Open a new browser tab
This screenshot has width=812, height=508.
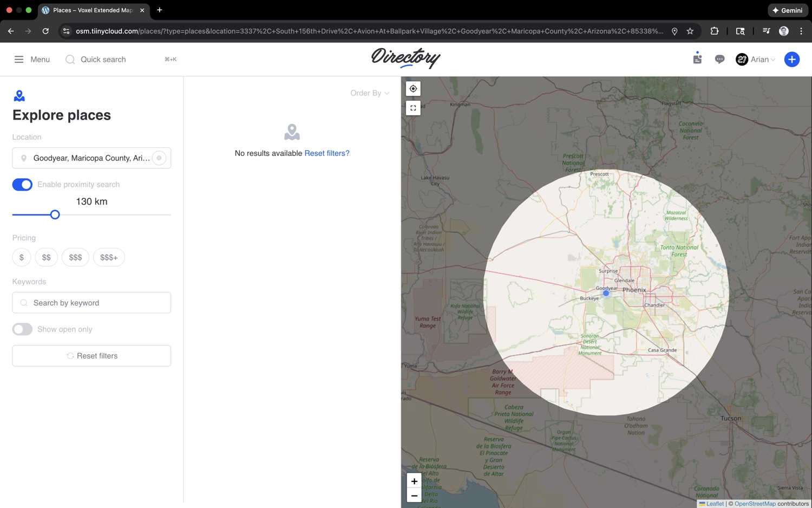point(160,10)
